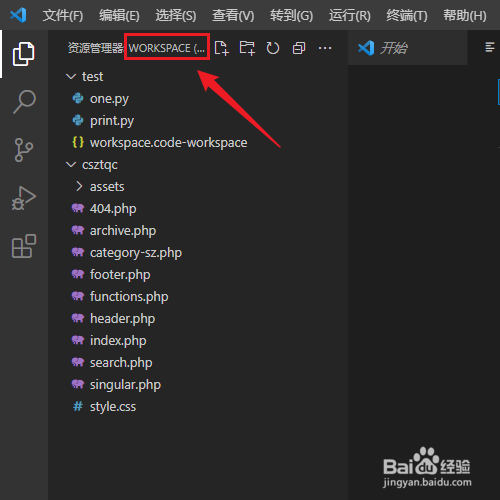500x500 pixels.
Task: Open workspace.code-workspace file
Action: click(168, 143)
